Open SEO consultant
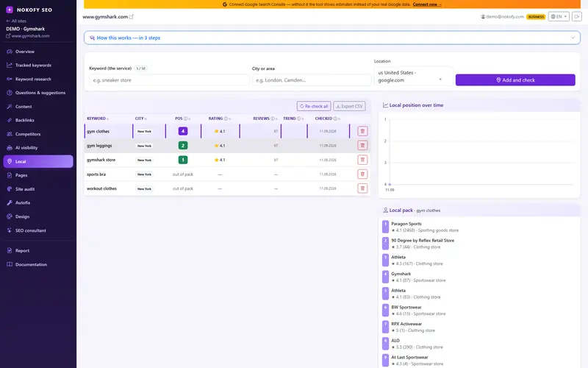This screenshot has height=368, width=588. pyautogui.click(x=38, y=230)
